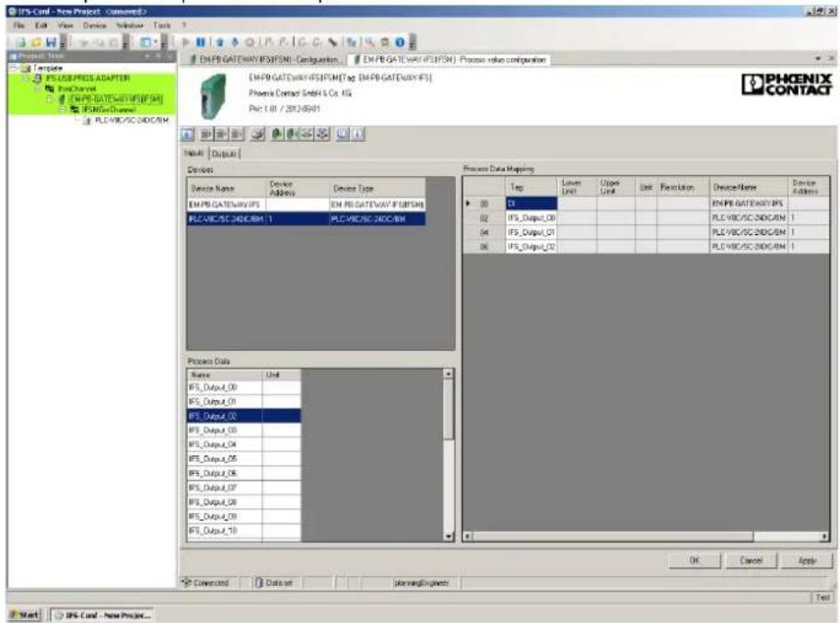The height and width of the screenshot is (623, 840).
Task: Click the Tag column header in mapping table
Action: point(532,187)
